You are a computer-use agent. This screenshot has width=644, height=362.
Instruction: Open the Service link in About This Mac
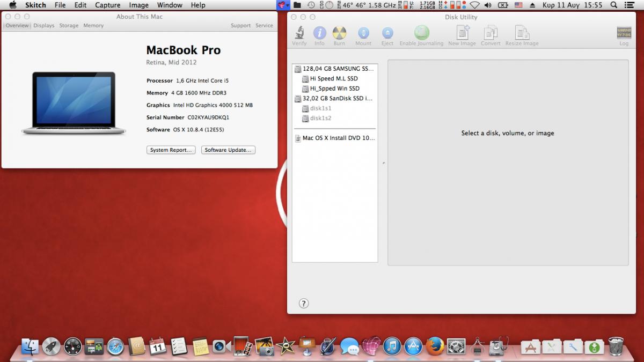264,26
